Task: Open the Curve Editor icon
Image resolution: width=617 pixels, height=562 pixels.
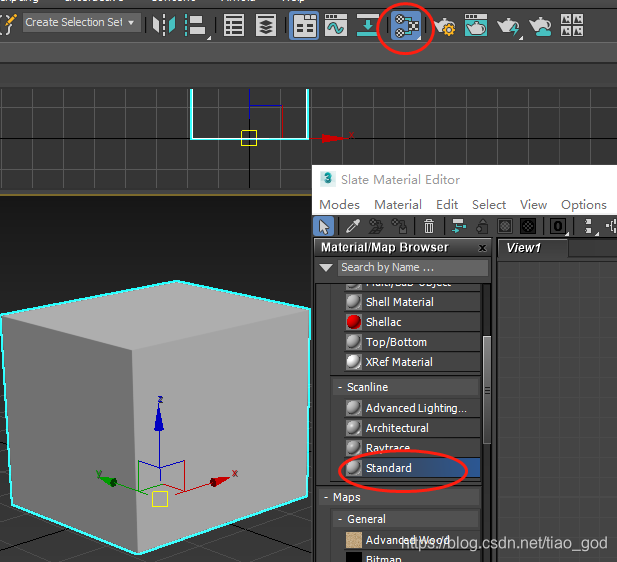Action: coord(336,26)
